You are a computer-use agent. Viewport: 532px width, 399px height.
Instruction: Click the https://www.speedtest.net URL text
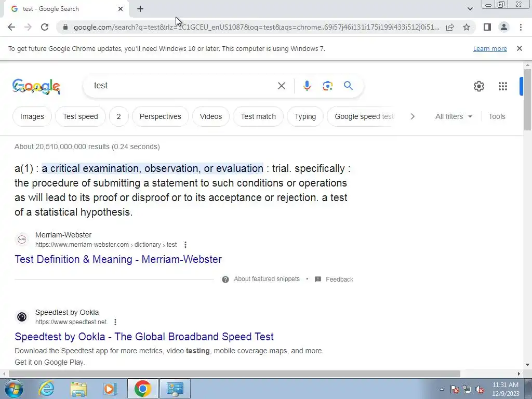coord(71,322)
